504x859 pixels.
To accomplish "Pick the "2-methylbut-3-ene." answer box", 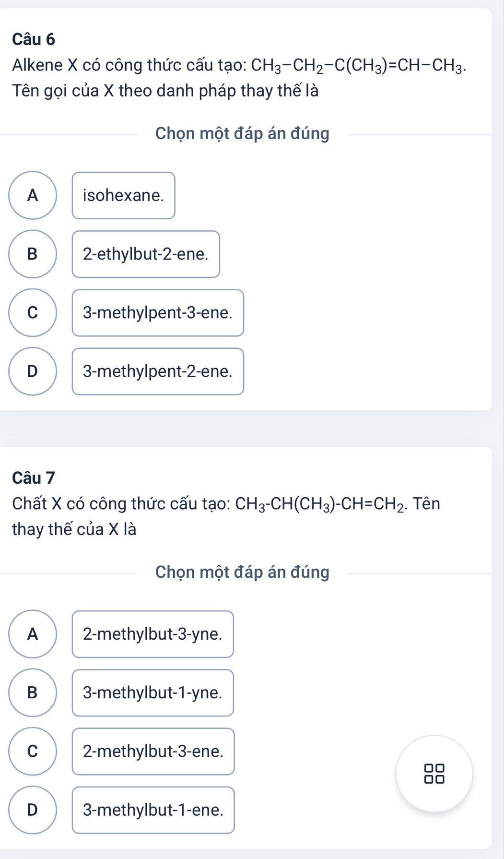I will [x=153, y=751].
